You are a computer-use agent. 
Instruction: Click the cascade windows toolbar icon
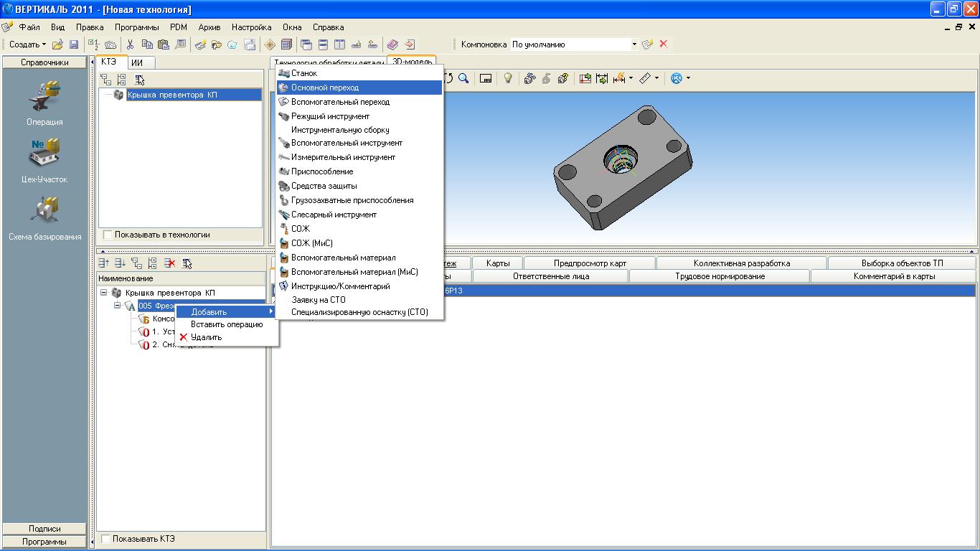click(306, 44)
